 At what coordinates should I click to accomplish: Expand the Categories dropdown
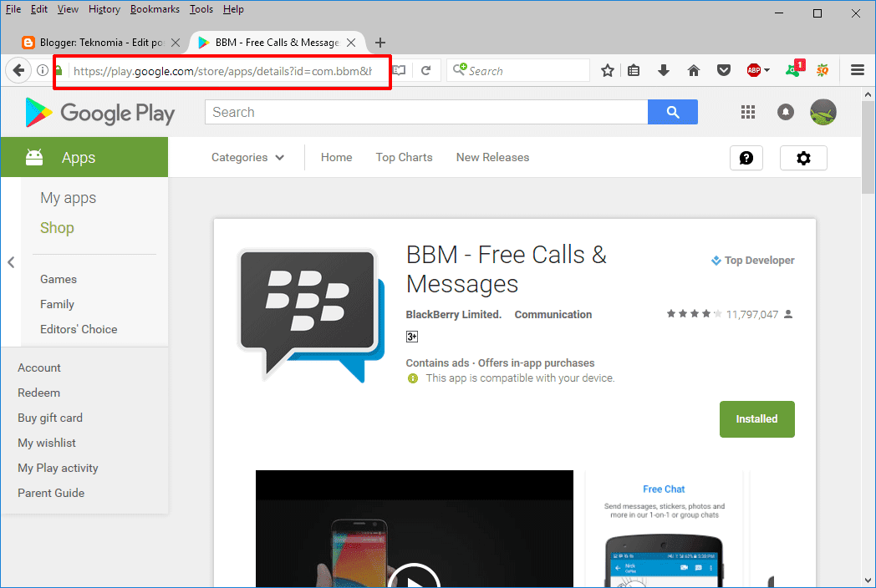[247, 158]
